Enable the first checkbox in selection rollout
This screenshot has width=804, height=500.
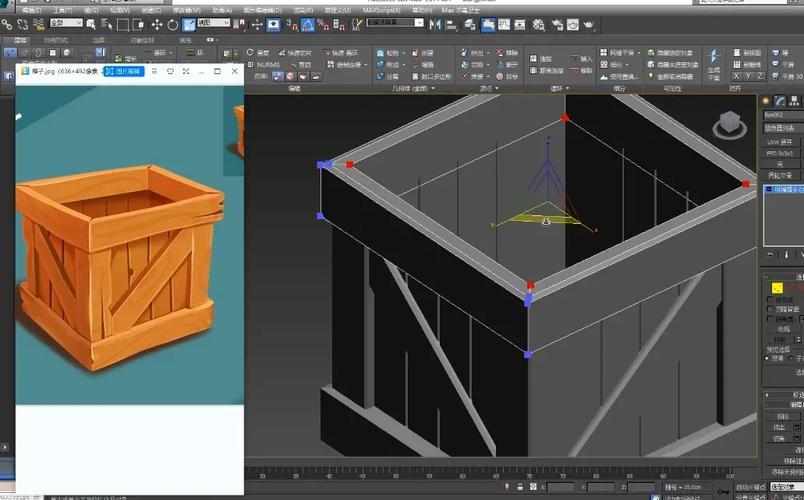769,300
